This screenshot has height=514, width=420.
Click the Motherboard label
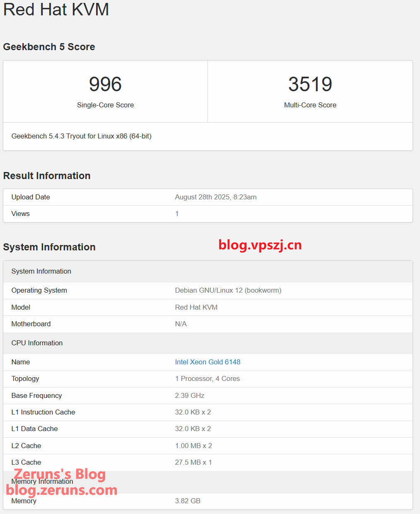pos(31,324)
